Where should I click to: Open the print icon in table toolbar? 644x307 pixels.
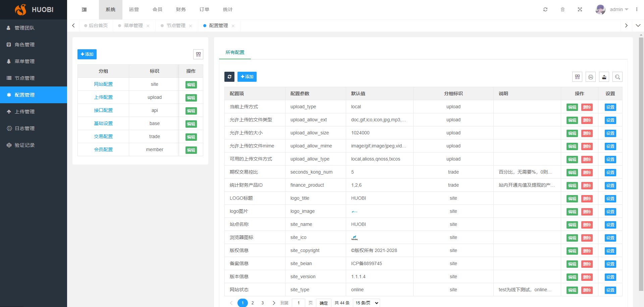coord(591,77)
